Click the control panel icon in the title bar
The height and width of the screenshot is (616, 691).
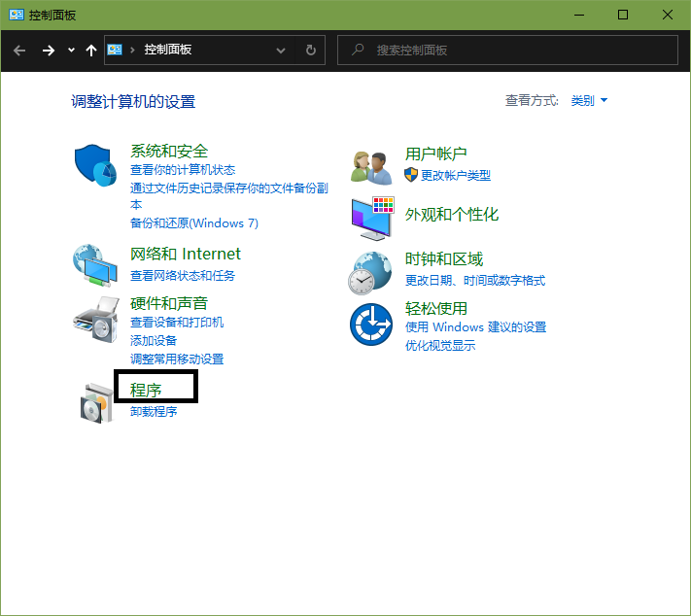tap(17, 15)
